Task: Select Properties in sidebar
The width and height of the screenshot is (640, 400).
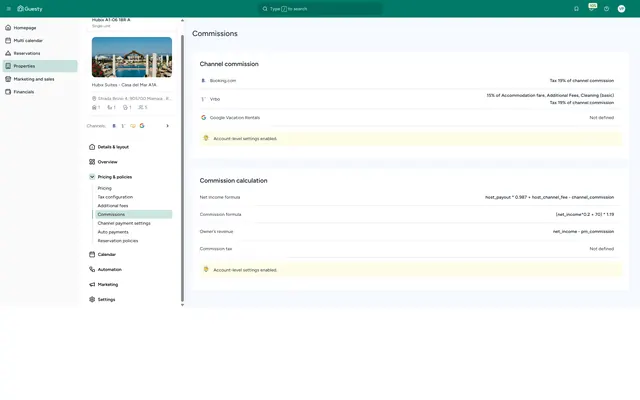Action: tap(40, 66)
